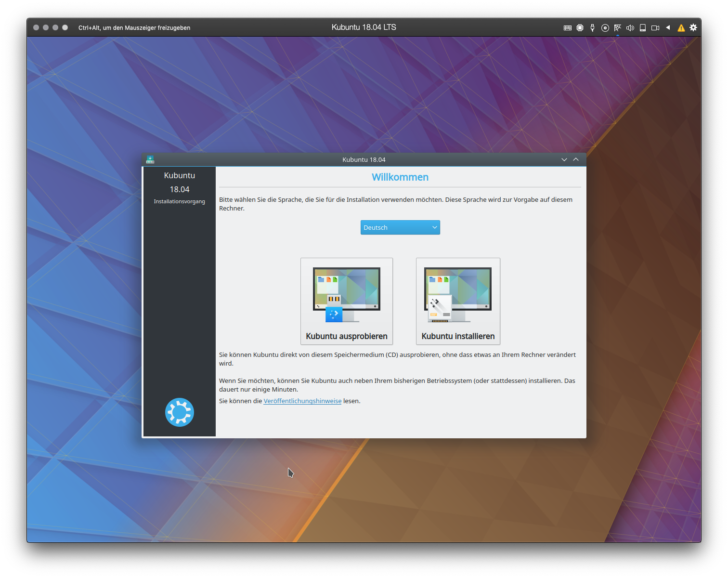The height and width of the screenshot is (578, 728).
Task: Click the Willkommen heading
Action: coord(400,177)
